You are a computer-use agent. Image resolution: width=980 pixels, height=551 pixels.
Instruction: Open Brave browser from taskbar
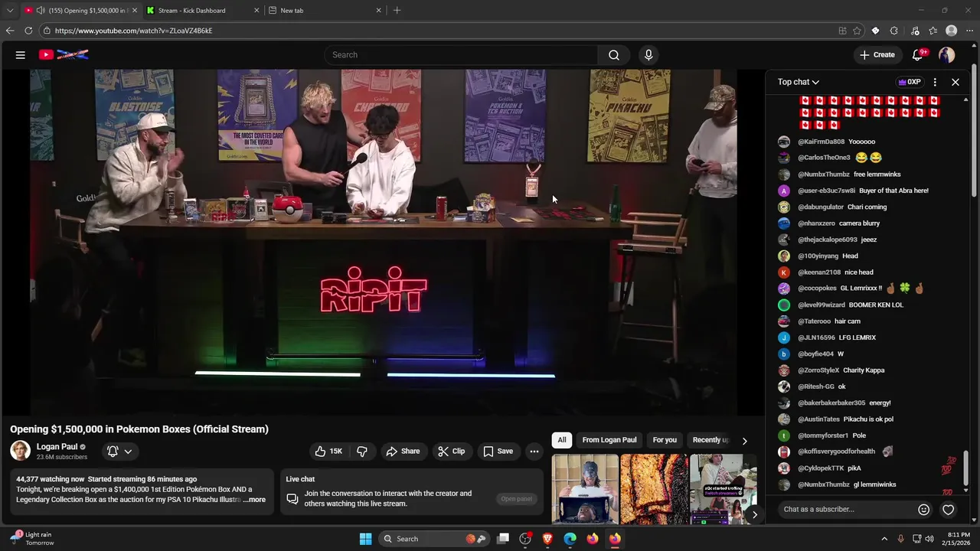click(547, 539)
